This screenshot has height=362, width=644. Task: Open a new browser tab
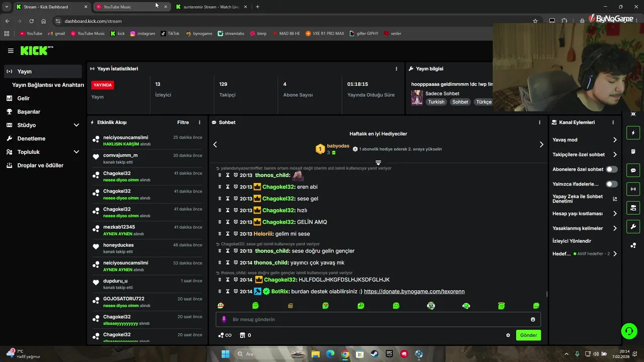(257, 7)
